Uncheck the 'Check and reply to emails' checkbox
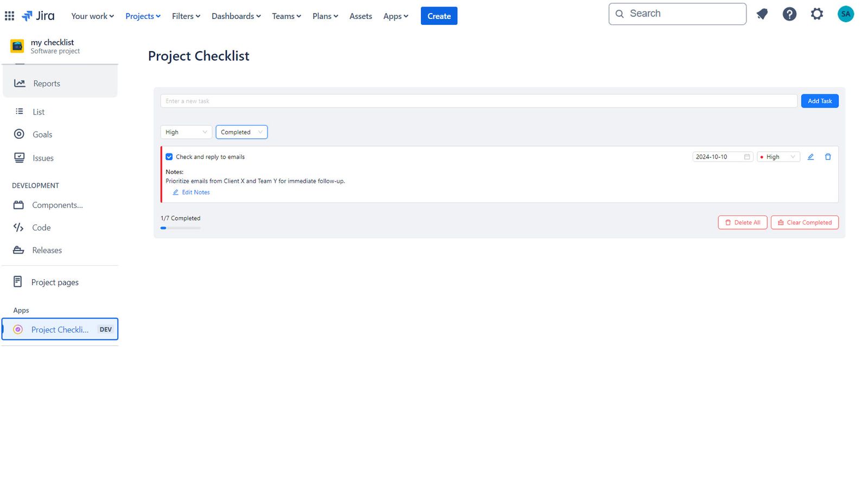868x488 pixels. pyautogui.click(x=169, y=157)
